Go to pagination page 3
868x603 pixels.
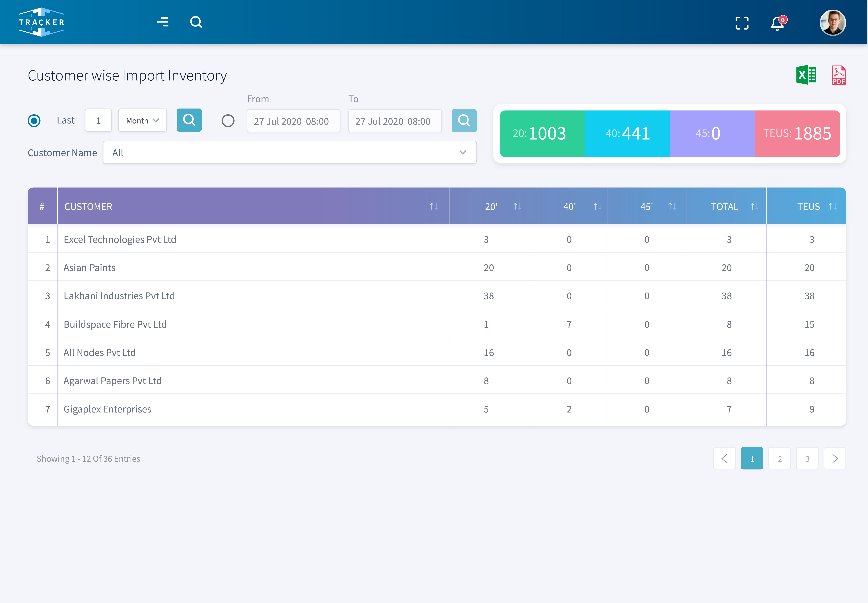coord(807,458)
